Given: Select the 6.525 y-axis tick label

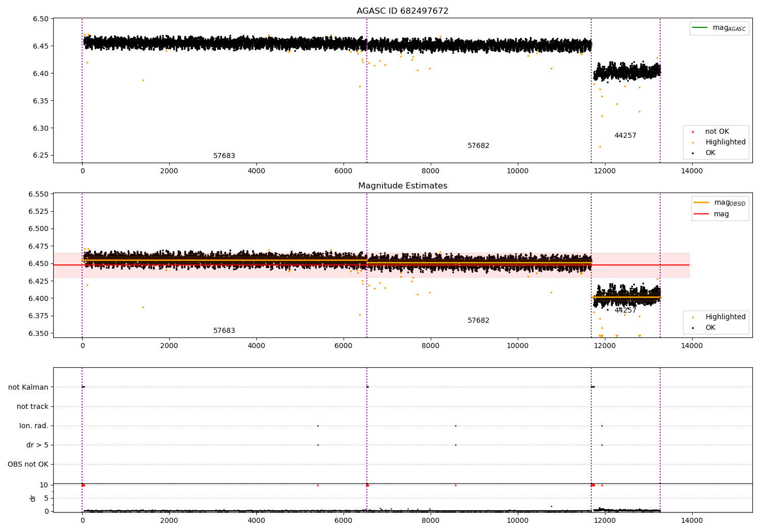Looking at the screenshot, I should (x=39, y=212).
